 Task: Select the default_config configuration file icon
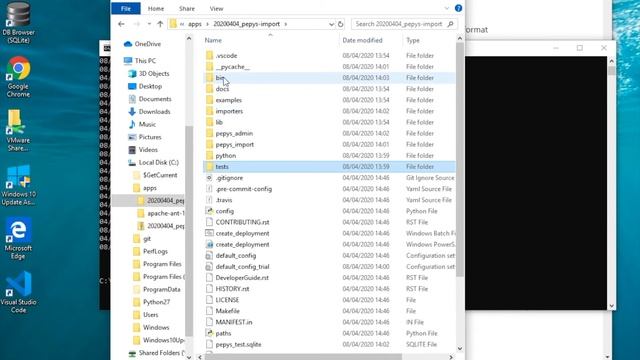point(209,256)
